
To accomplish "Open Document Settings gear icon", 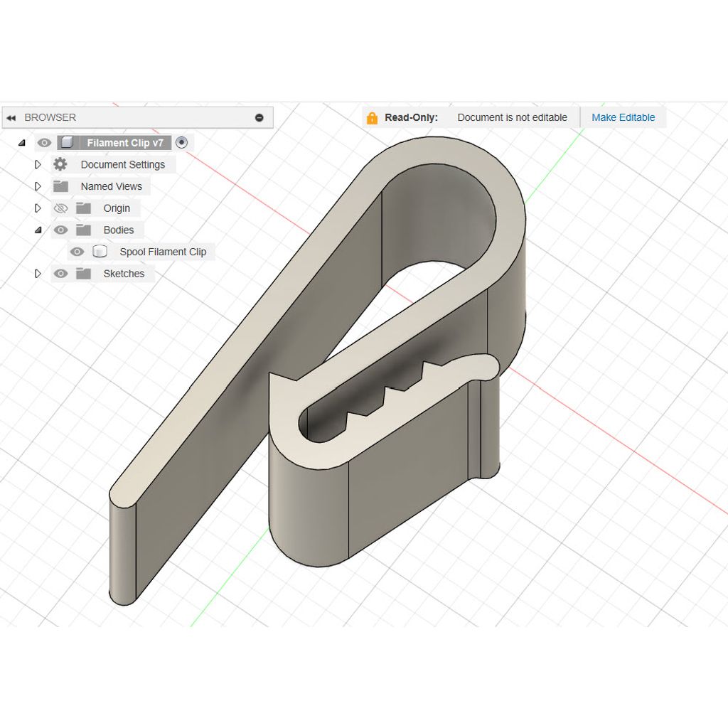I will coord(60,164).
